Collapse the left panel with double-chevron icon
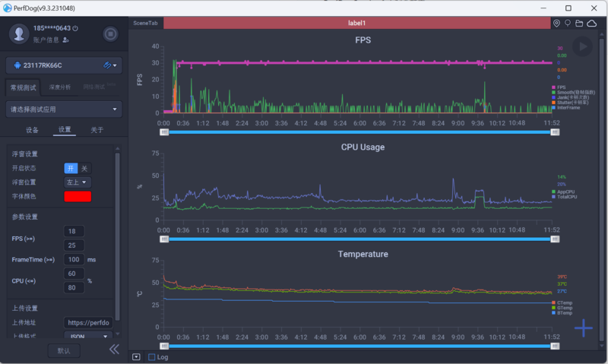 click(x=114, y=350)
